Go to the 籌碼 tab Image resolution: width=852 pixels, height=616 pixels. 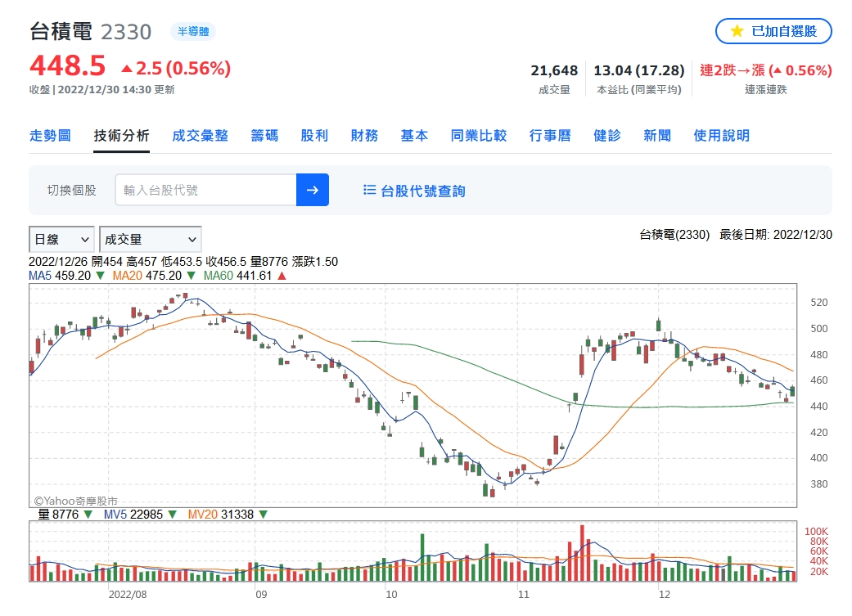point(264,135)
